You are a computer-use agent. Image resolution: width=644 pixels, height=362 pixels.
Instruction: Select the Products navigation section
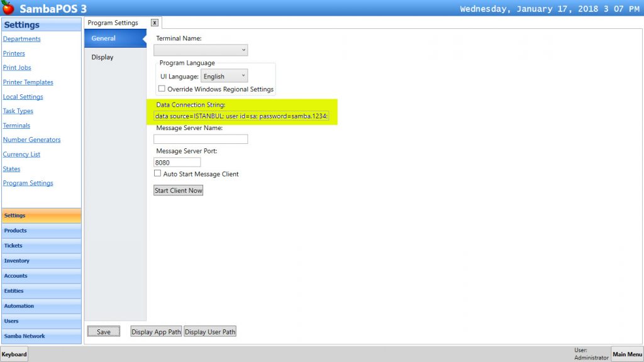pyautogui.click(x=41, y=231)
